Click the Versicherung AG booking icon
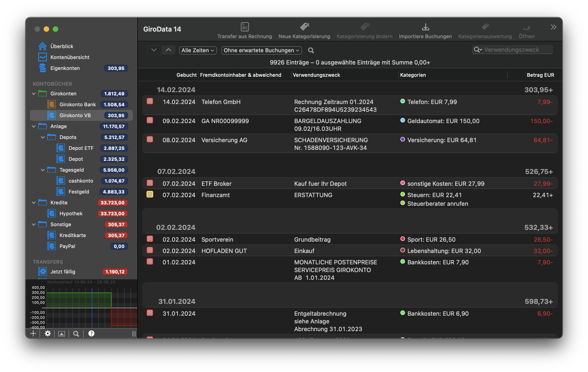The image size is (588, 372). point(150,139)
